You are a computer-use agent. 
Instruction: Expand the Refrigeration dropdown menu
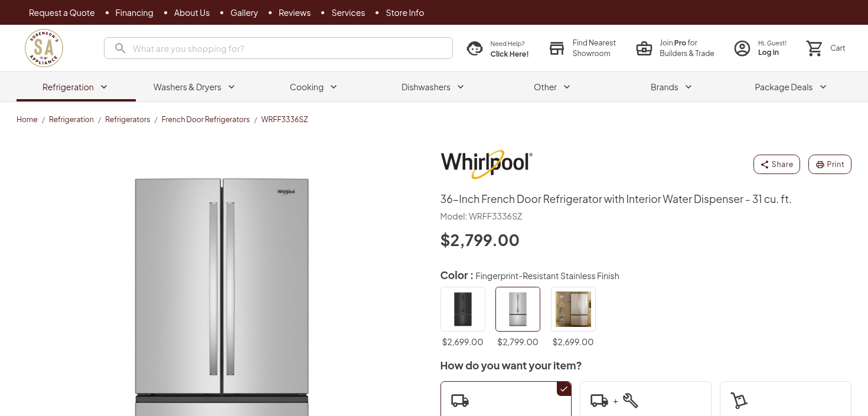click(76, 87)
